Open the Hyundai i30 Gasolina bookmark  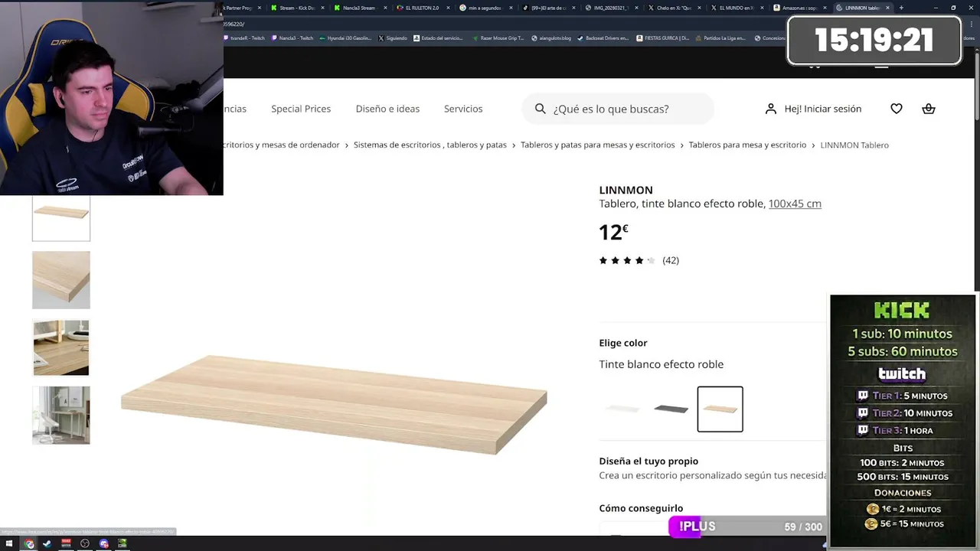345,37
